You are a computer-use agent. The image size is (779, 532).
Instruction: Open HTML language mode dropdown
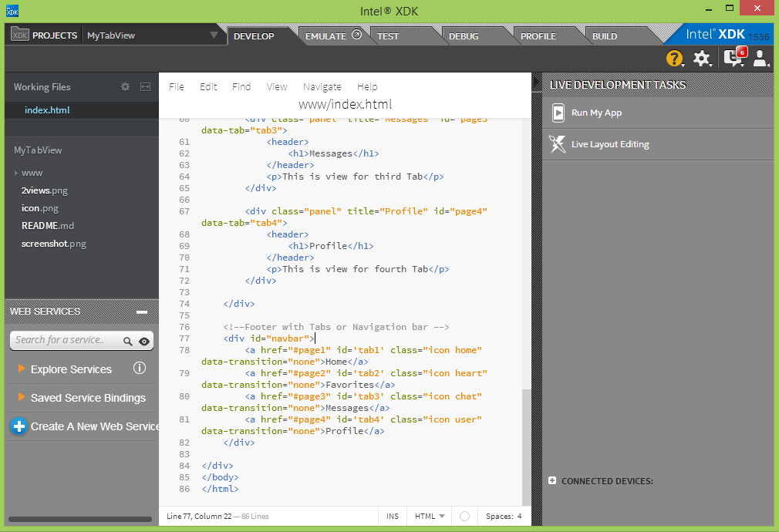(430, 516)
